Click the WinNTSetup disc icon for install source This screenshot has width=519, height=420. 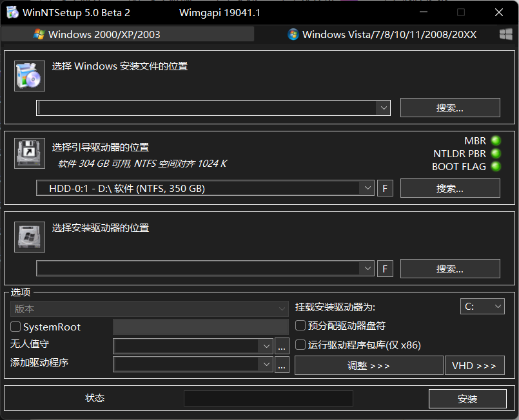29,75
